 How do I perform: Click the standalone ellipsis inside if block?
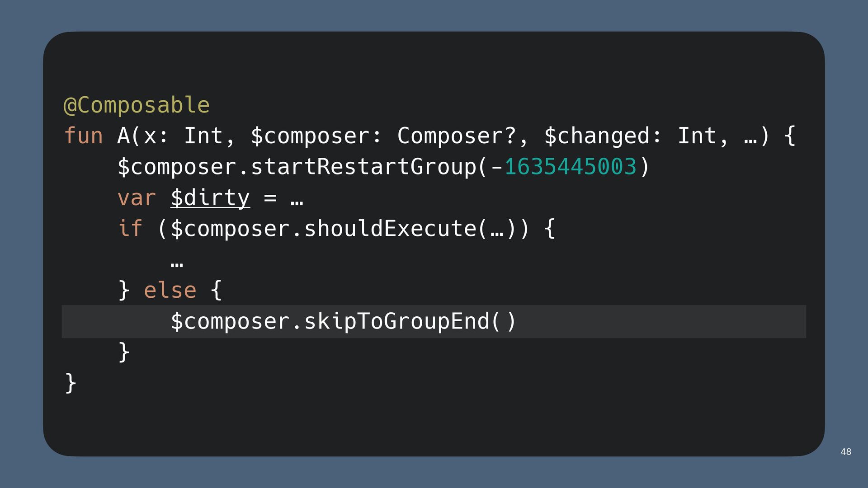pos(177,263)
